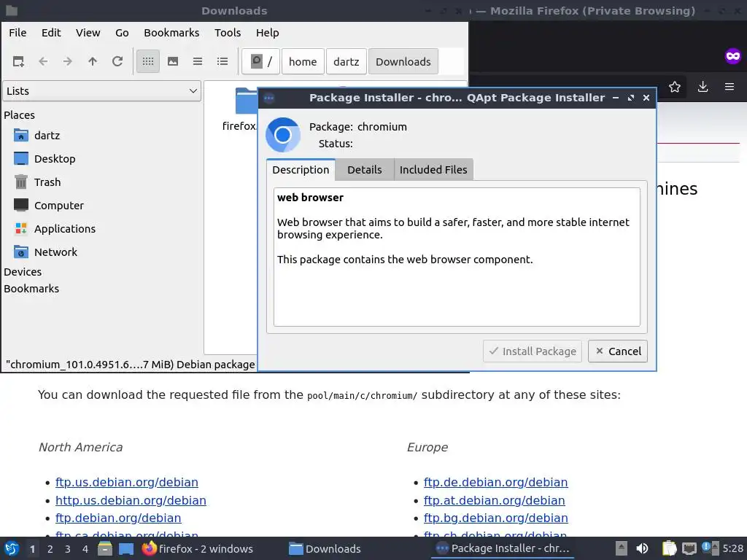Switch to Description tab in installer

tap(301, 170)
